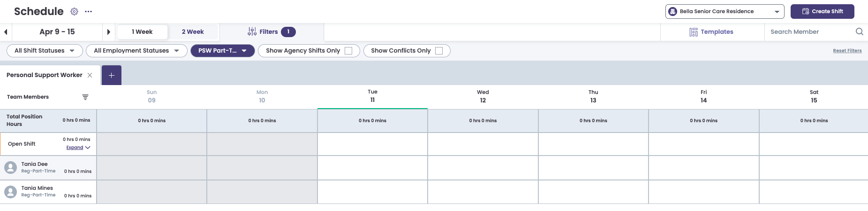Check the Show Conflicts Only box
The image size is (868, 211).
pyautogui.click(x=439, y=51)
